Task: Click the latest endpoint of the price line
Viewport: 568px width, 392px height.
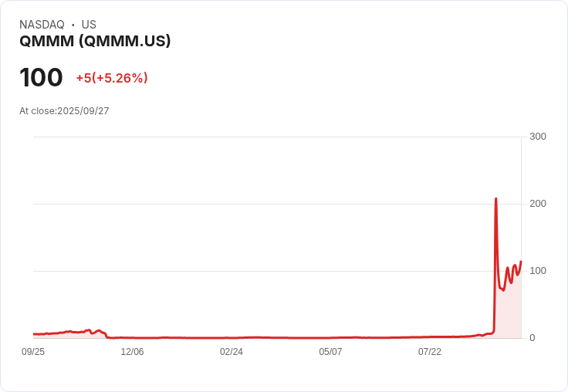Action: point(521,262)
